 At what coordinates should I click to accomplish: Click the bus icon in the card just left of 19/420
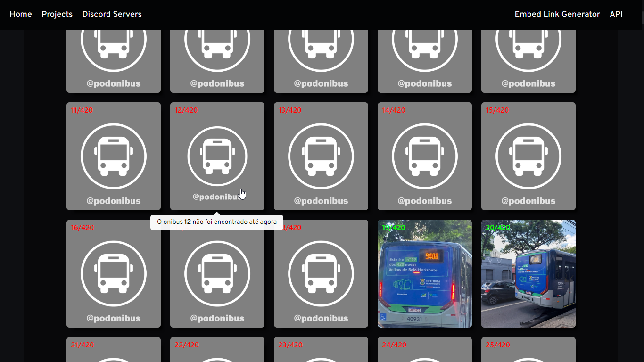pyautogui.click(x=321, y=273)
